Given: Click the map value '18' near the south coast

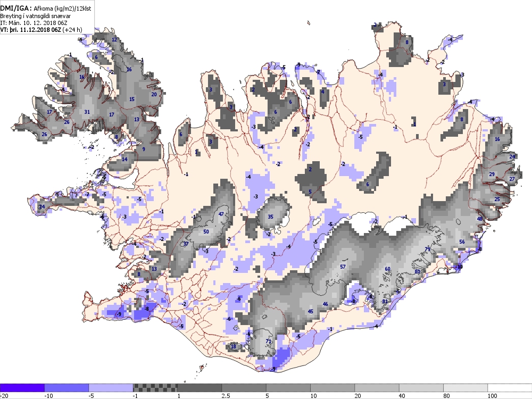Looking at the screenshot, I should tap(234, 346).
